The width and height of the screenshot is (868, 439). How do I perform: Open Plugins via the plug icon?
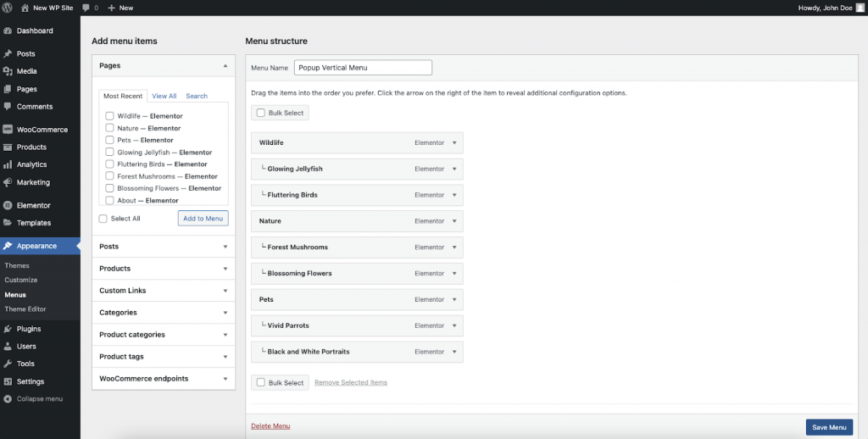point(8,329)
